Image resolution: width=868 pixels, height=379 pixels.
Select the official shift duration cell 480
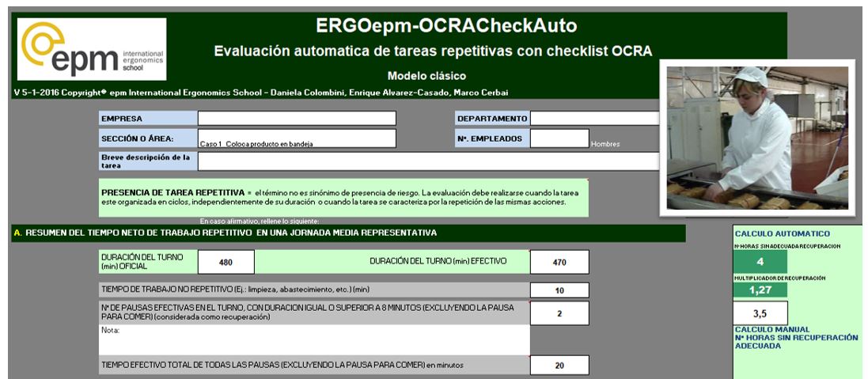coord(226,262)
